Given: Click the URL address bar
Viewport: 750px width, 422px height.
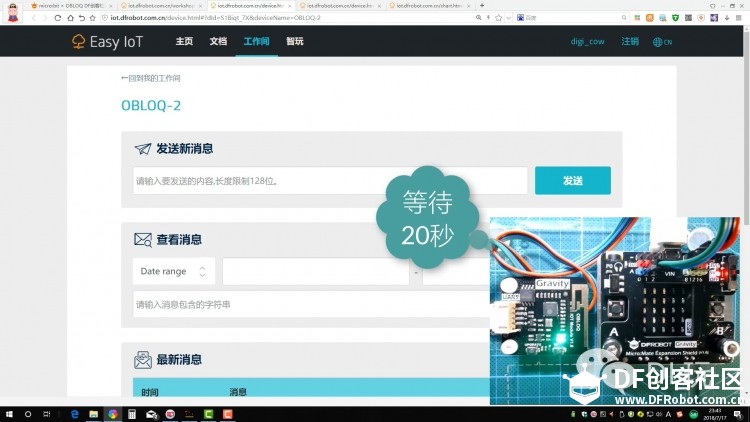Looking at the screenshot, I should point(287,18).
